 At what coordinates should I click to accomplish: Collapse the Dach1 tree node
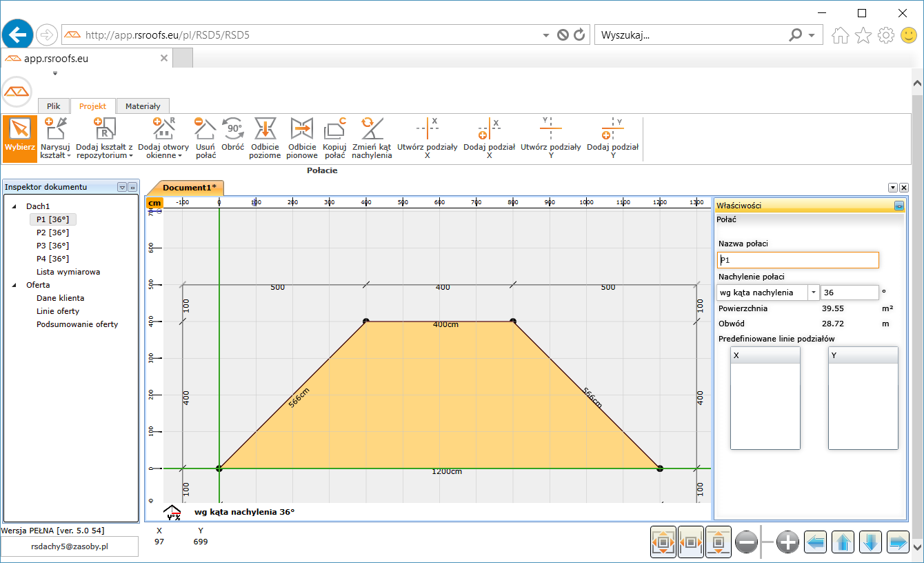click(x=14, y=206)
